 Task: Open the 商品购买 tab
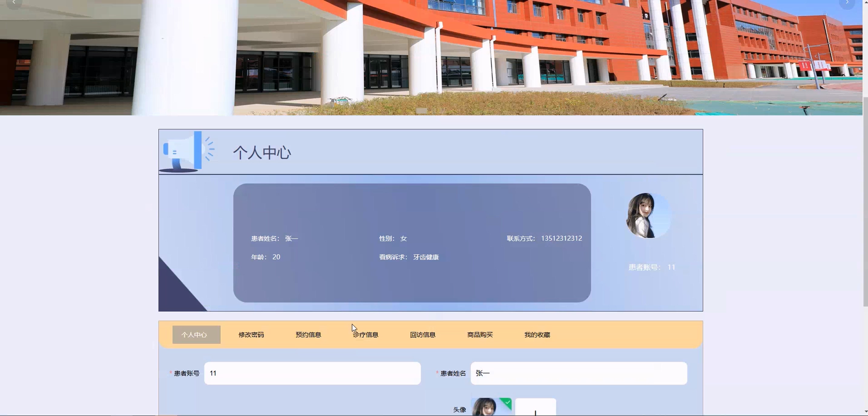click(x=480, y=335)
